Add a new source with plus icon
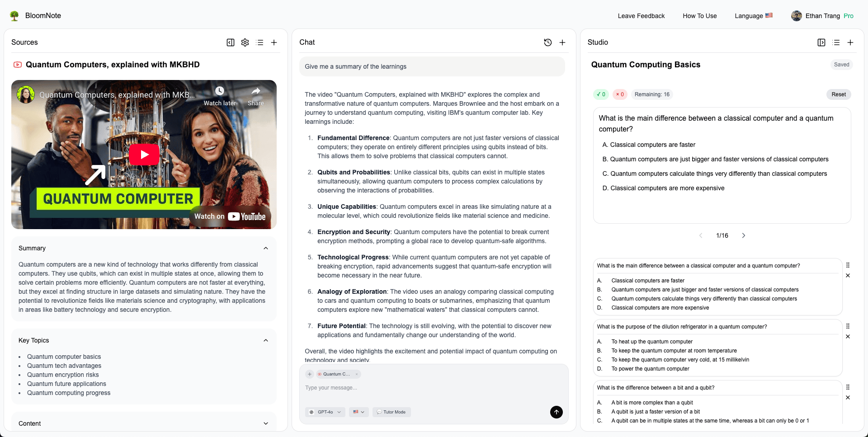The width and height of the screenshot is (868, 437). point(274,42)
